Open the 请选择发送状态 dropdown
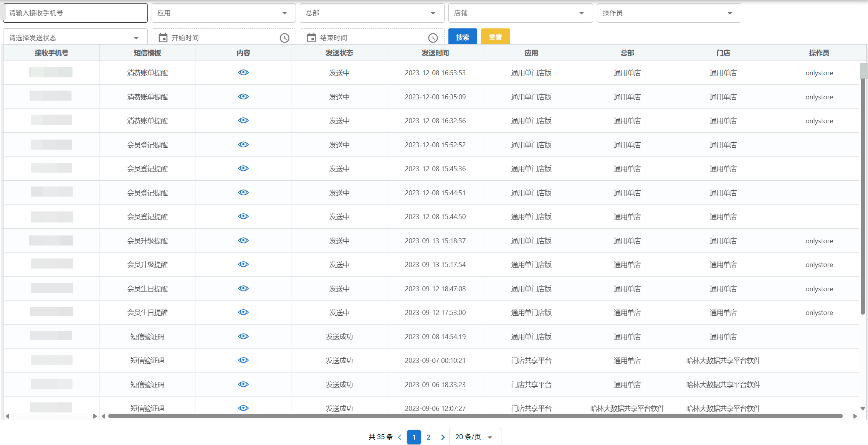The width and height of the screenshot is (868, 445). coord(75,38)
